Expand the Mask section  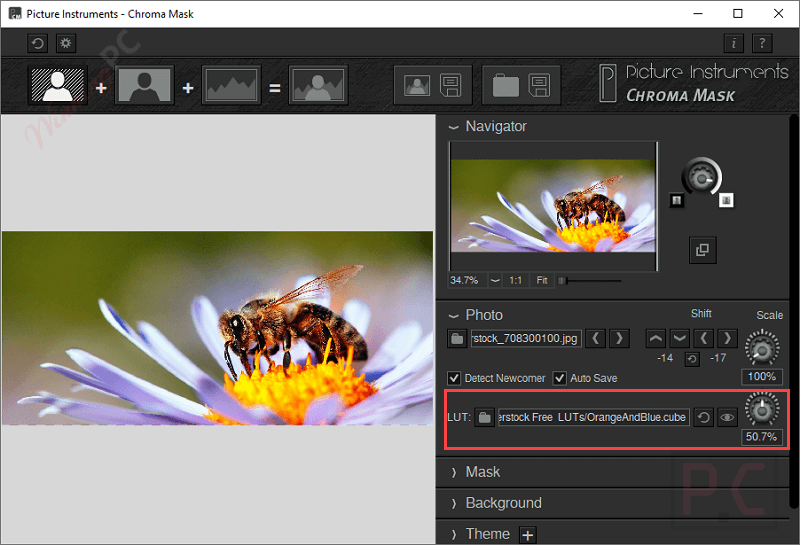484,472
